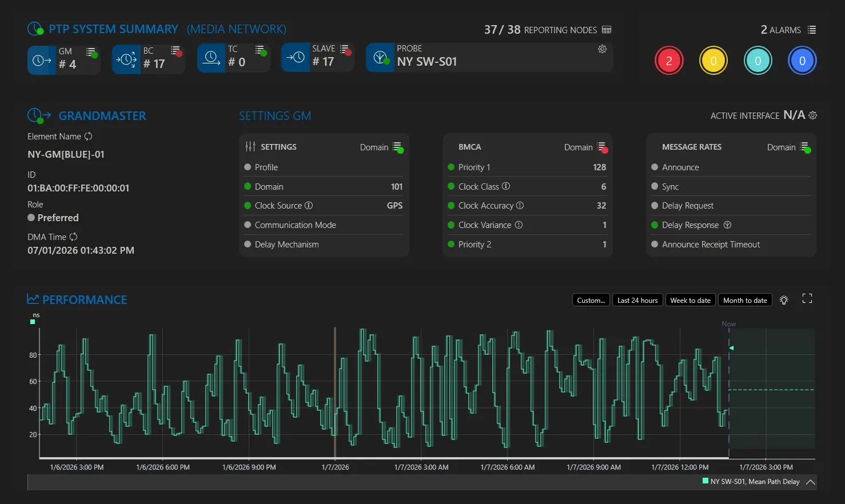Click the Grandmaster clock header icon
845x504 pixels.
39,116
